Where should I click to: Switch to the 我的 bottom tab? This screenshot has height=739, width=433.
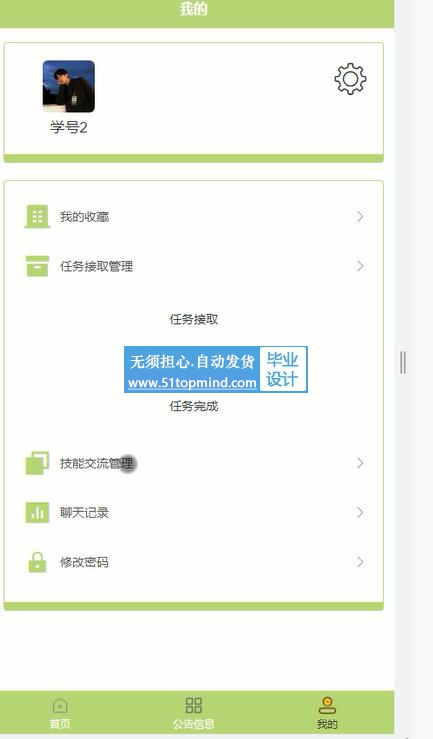(x=327, y=713)
